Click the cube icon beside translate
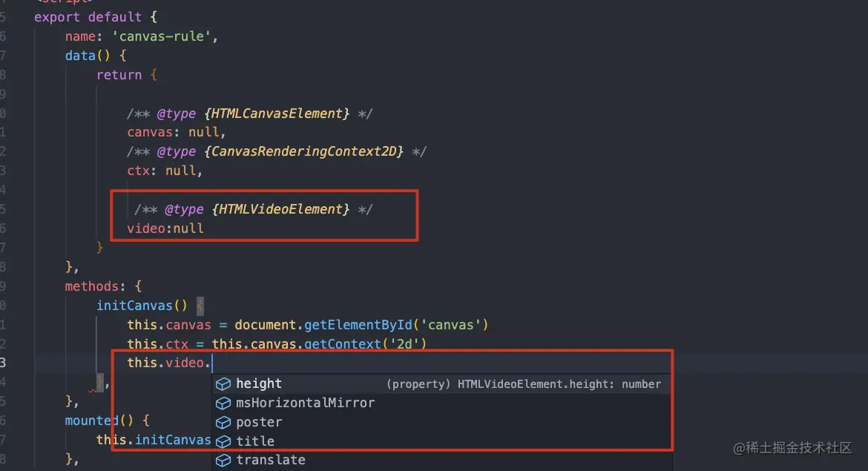 tap(223, 461)
